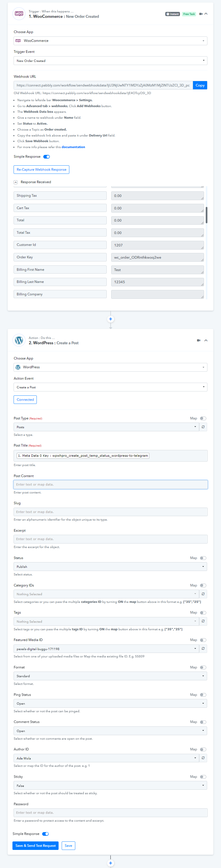Refresh Post Type options
Image resolution: width=221 pixels, height=868 pixels.
(x=203, y=427)
